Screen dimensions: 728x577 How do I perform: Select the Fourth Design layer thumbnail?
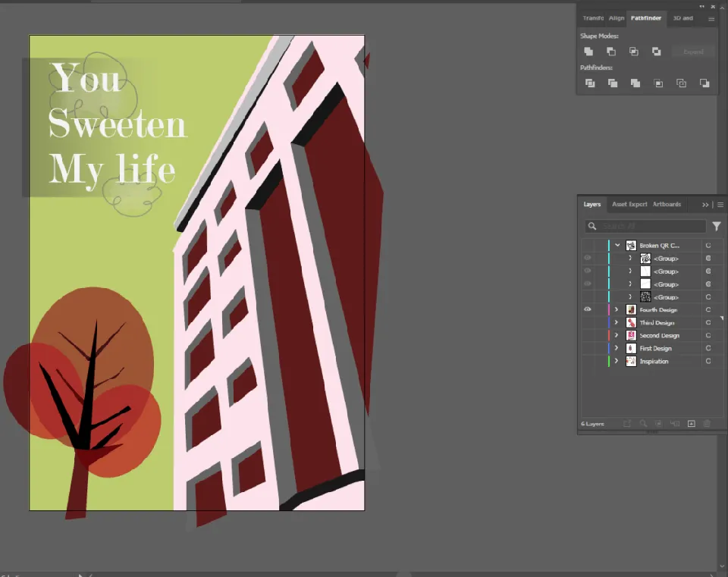pos(631,309)
